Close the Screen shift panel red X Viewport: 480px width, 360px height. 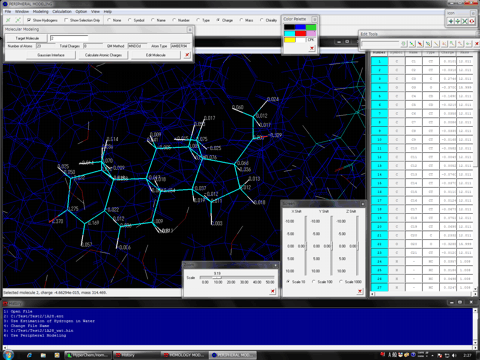coord(360,291)
